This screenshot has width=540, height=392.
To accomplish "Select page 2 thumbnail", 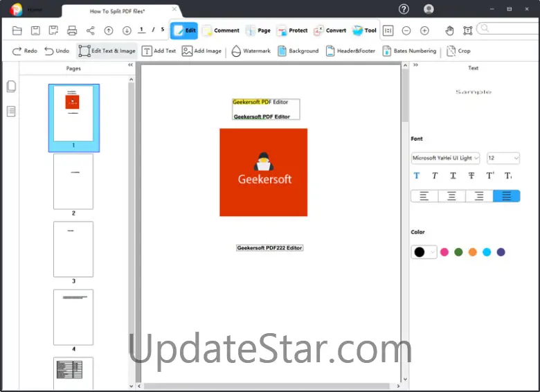I will (73, 181).
